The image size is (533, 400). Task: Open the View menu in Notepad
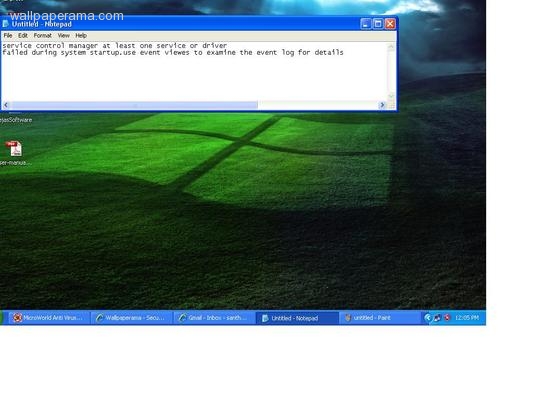click(64, 35)
